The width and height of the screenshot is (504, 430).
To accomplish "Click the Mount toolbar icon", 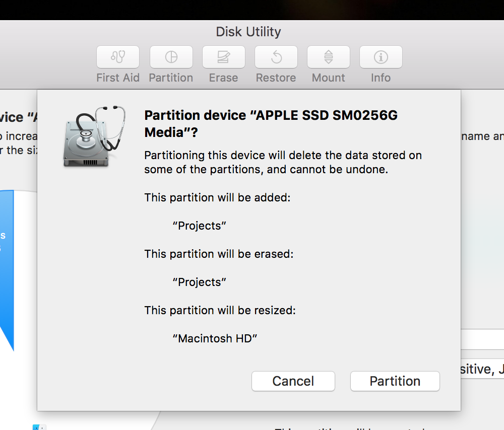I will point(328,57).
